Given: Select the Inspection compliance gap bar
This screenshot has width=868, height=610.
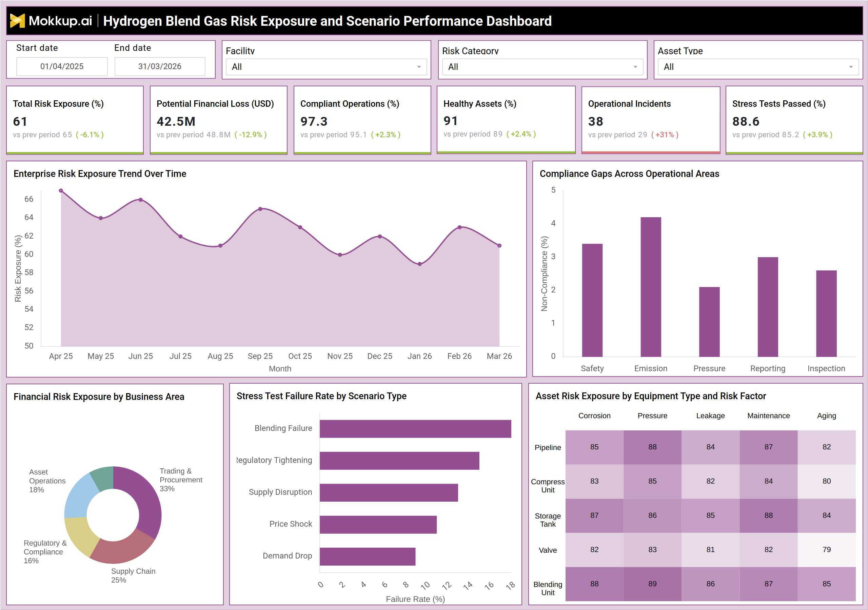Looking at the screenshot, I should [826, 314].
